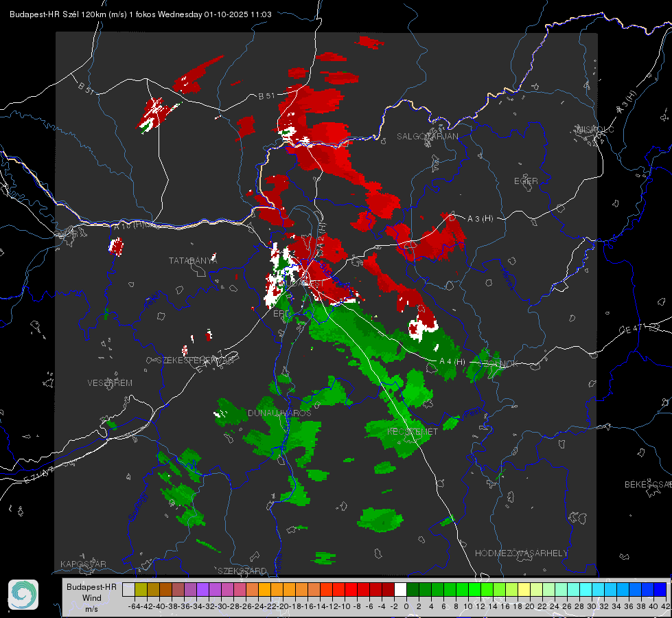The image size is (672, 618).
Task: Click the KECSKEMÉT city label
Action: (x=413, y=432)
